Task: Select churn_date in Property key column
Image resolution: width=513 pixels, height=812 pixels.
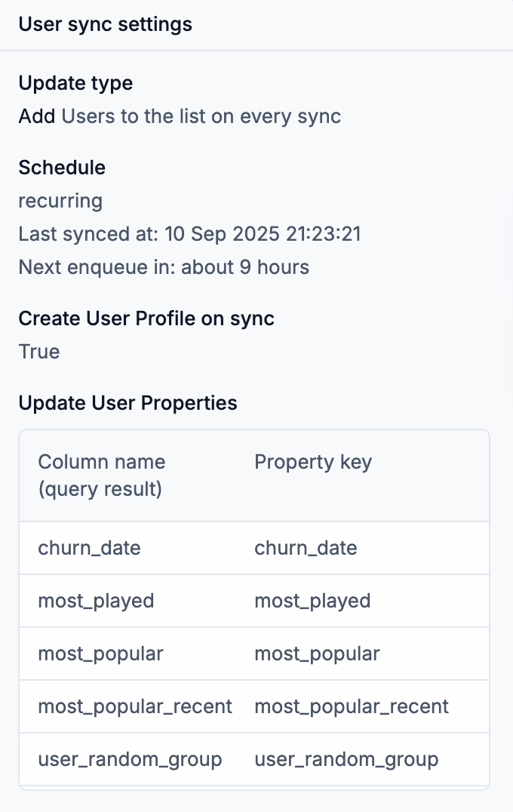Action: [306, 548]
